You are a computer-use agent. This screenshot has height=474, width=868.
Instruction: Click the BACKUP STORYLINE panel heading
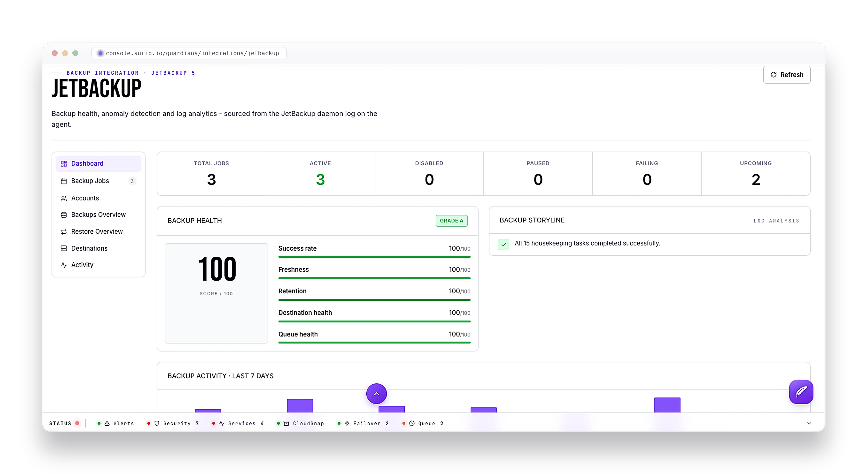[532, 220]
